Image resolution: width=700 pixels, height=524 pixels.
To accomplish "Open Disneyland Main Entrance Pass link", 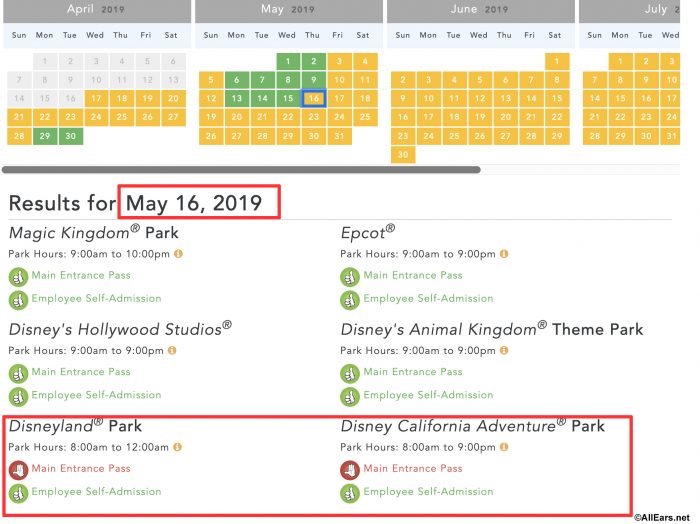I will 81,468.
